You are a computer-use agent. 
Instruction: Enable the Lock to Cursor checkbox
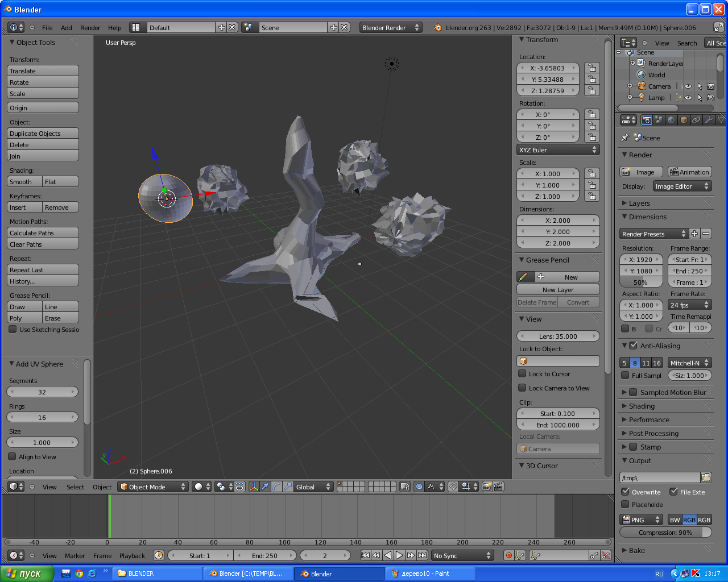[522, 373]
